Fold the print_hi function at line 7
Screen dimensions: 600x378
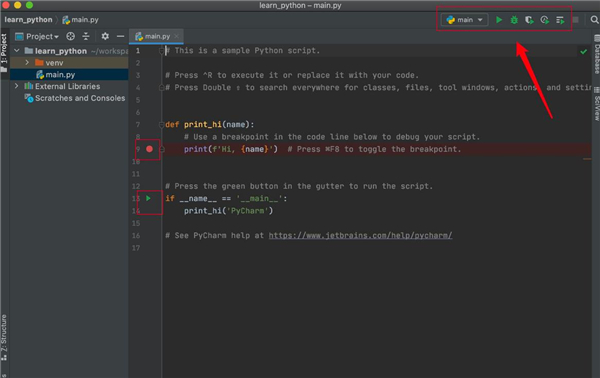pyautogui.click(x=161, y=124)
